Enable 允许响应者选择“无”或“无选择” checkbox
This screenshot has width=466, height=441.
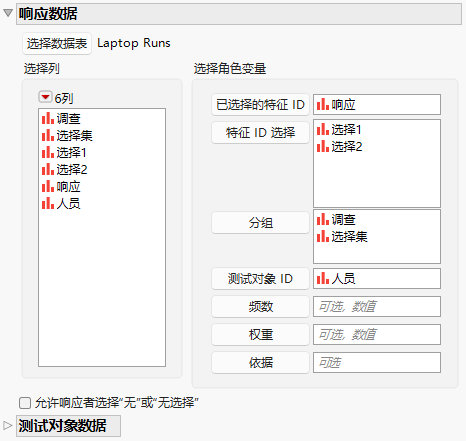(25, 403)
